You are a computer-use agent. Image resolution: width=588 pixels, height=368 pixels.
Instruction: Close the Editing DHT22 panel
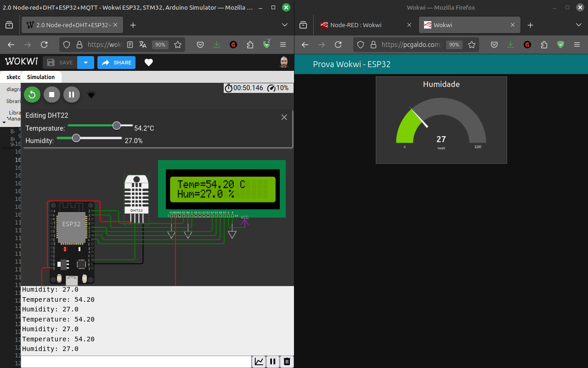coord(284,117)
